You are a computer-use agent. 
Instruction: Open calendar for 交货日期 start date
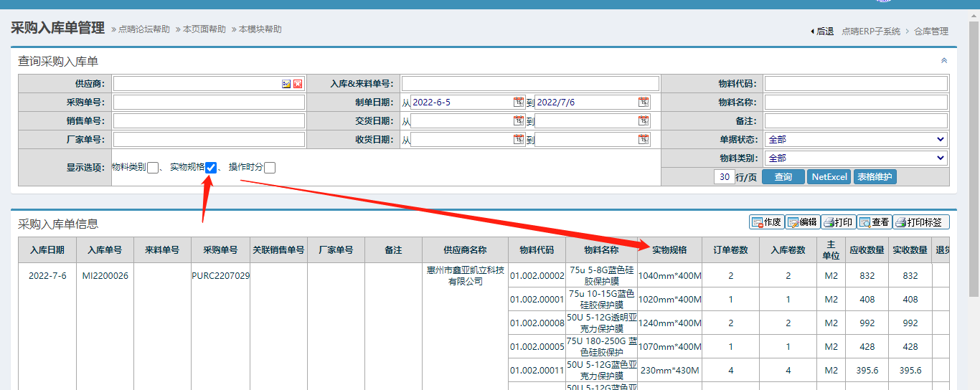(518, 121)
